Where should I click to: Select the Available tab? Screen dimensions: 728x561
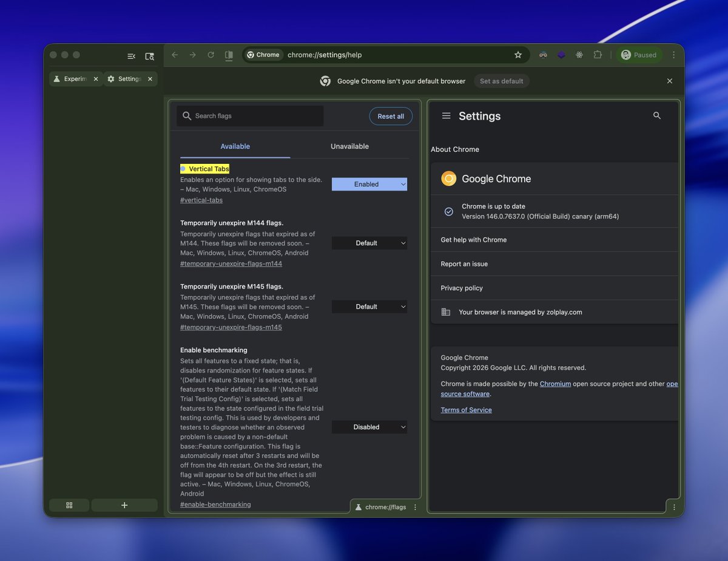pos(235,146)
